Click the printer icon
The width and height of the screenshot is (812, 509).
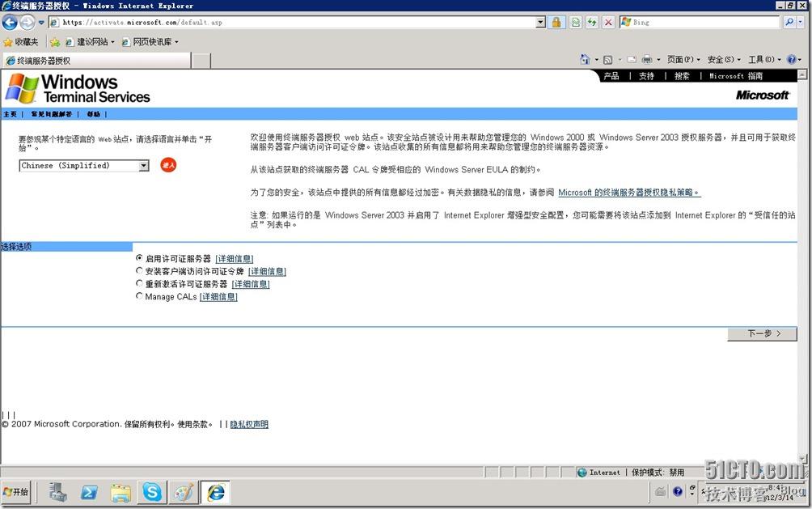pos(647,60)
